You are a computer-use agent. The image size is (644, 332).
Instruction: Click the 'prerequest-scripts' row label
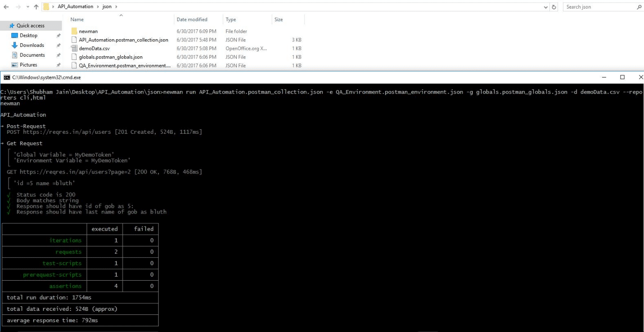tap(53, 275)
